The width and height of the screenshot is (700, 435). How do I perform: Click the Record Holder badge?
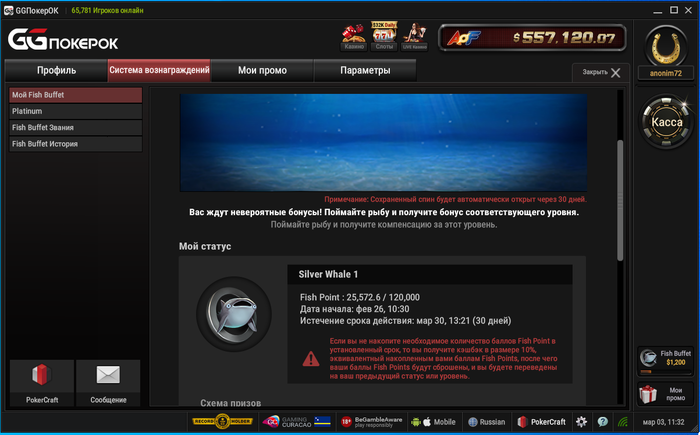click(222, 421)
